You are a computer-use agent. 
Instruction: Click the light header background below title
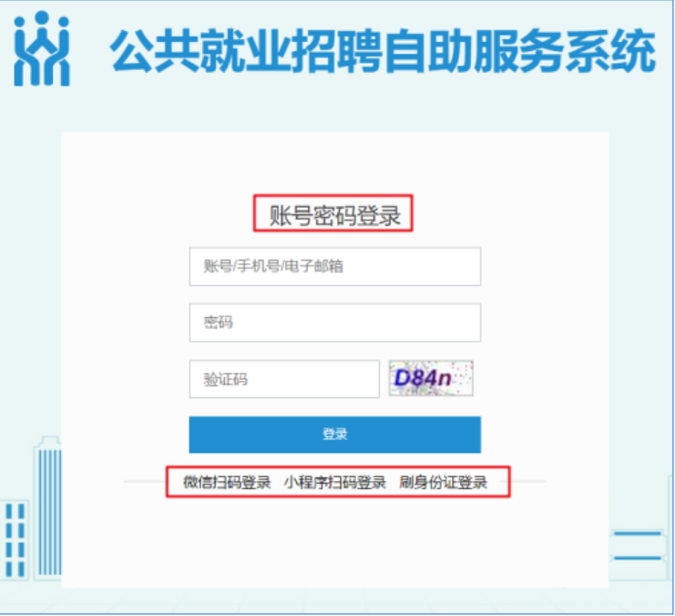tap(336, 110)
